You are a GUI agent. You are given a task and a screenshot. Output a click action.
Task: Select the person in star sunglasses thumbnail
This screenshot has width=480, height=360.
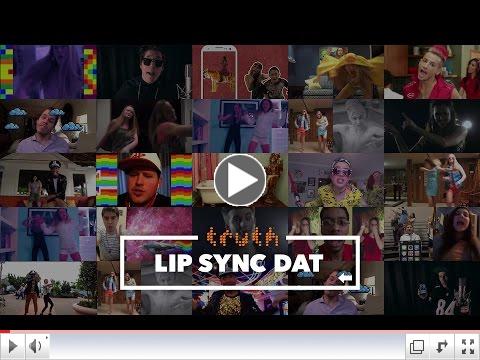(x=336, y=180)
